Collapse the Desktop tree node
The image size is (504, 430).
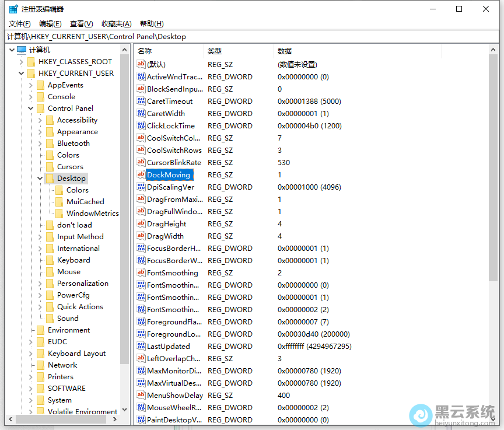coord(40,179)
